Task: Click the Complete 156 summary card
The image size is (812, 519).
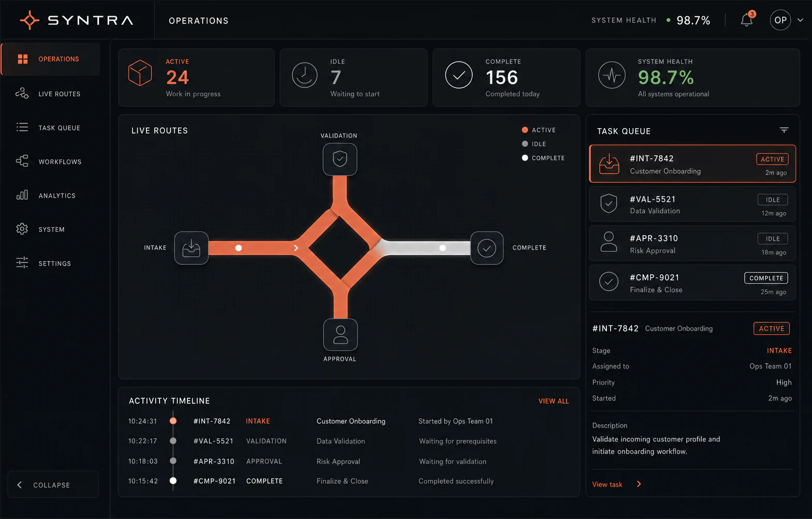Action: click(506, 78)
